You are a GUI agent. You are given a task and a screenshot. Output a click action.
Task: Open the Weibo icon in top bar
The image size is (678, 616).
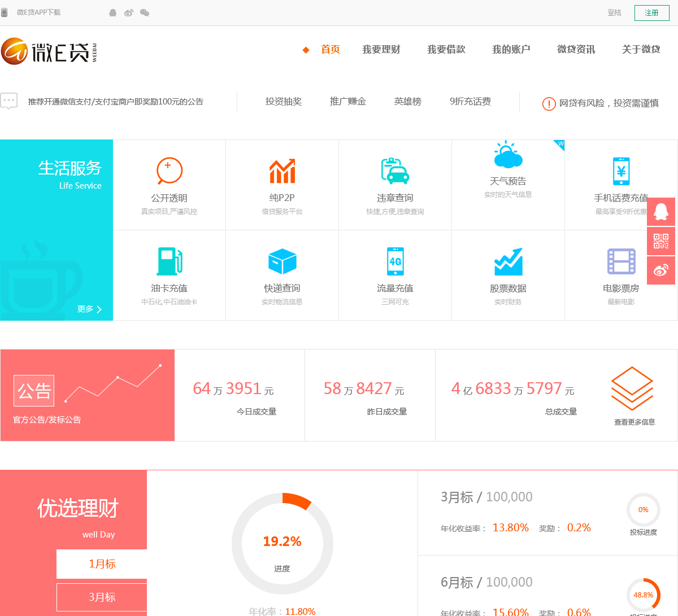click(129, 12)
